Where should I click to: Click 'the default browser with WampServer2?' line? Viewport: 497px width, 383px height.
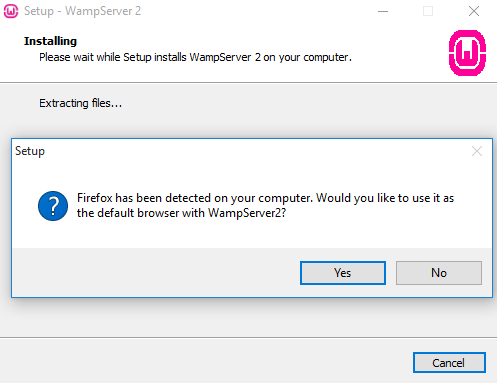coord(181,213)
